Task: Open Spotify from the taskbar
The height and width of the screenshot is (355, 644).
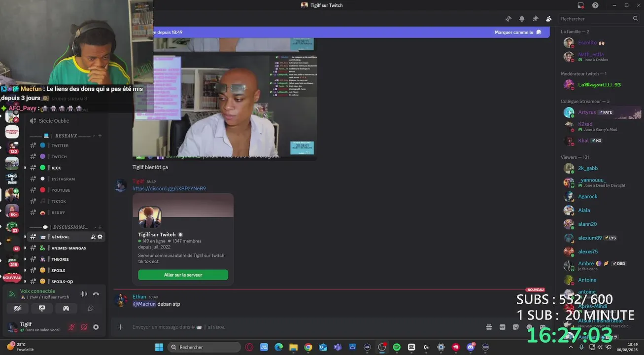Action: (397, 347)
